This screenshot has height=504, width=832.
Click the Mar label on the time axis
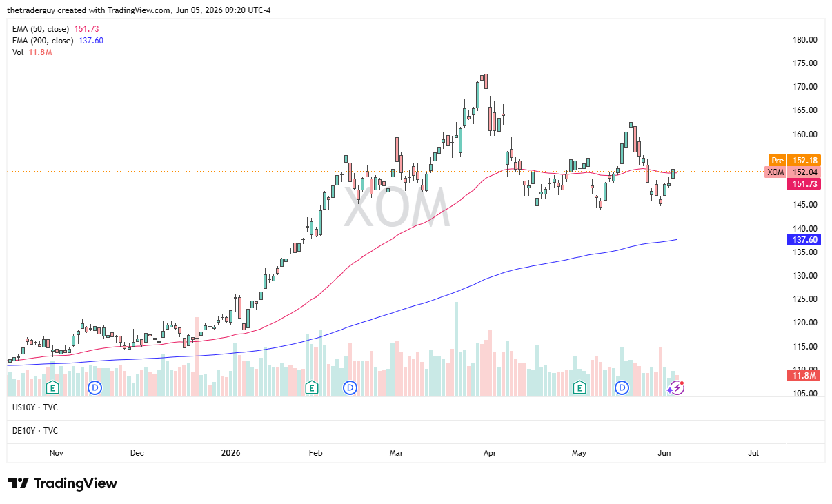pyautogui.click(x=396, y=453)
